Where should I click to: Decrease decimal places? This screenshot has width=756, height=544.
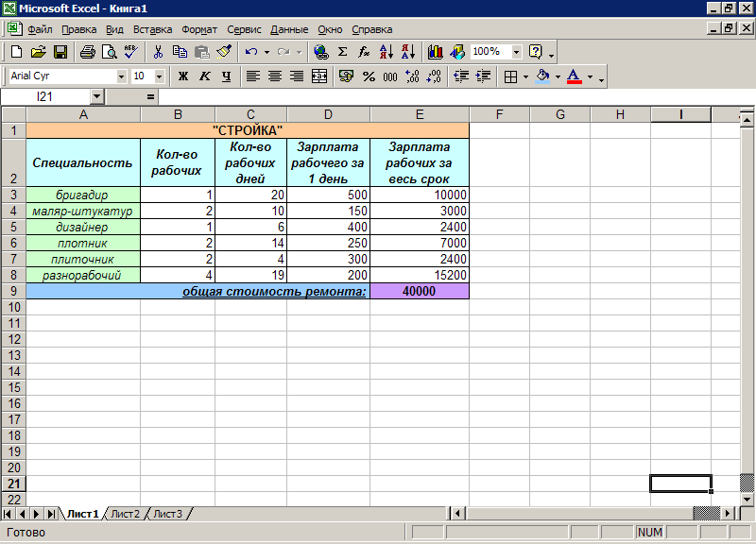434,76
